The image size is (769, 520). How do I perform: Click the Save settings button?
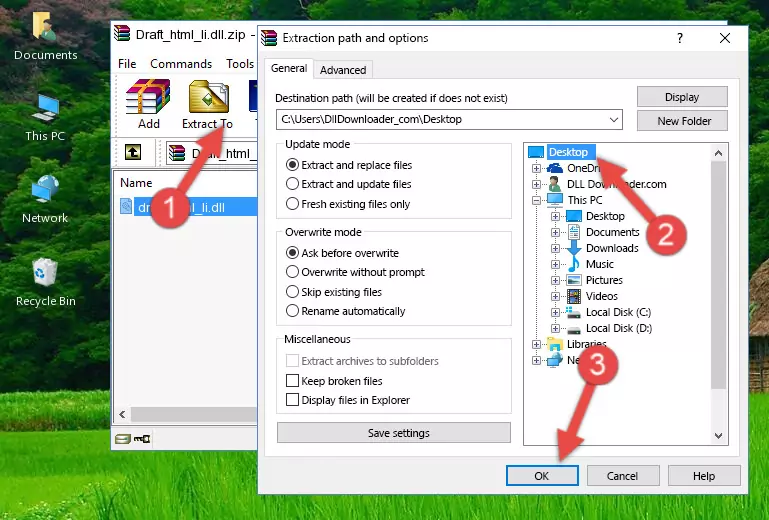[x=394, y=433]
